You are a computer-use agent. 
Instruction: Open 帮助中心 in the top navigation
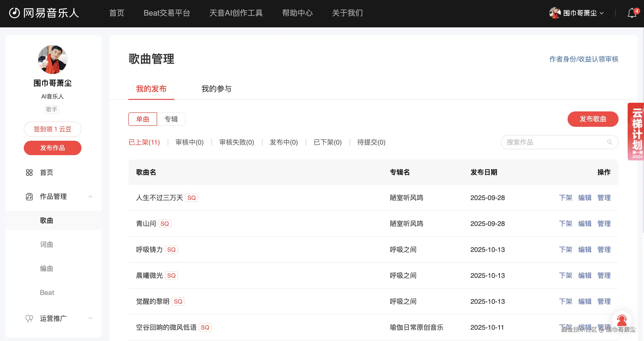pos(297,13)
